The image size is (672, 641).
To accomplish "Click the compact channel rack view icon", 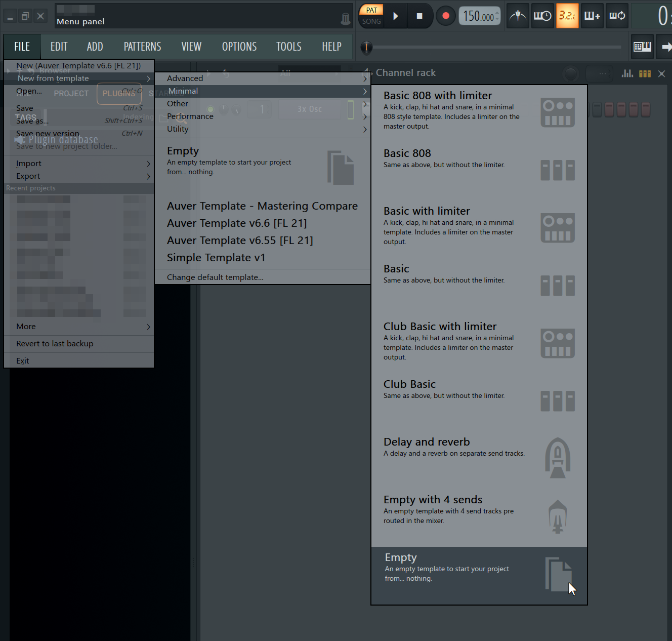I will pyautogui.click(x=645, y=73).
